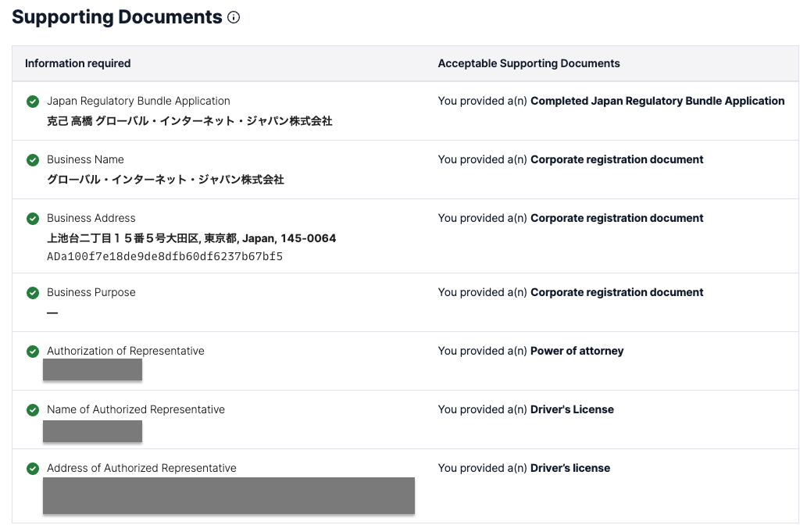Select the Business Name label
Screen dimensions: 807x532
pos(85,159)
